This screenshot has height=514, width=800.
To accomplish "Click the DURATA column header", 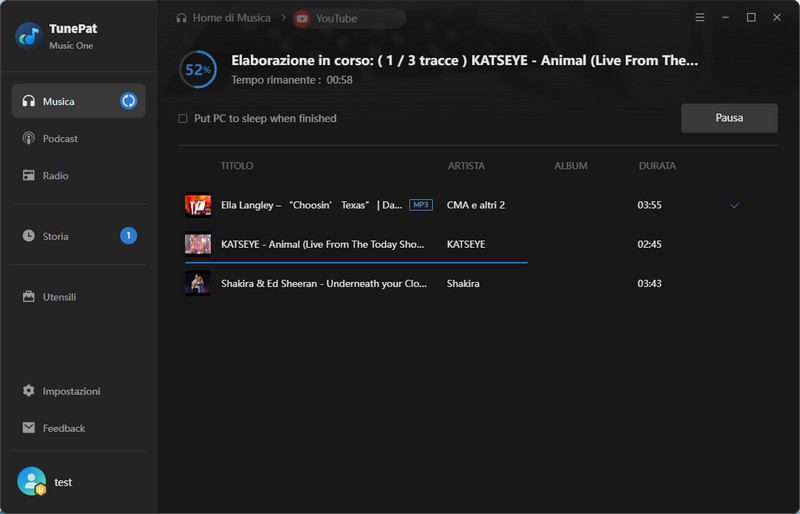I will [657, 166].
